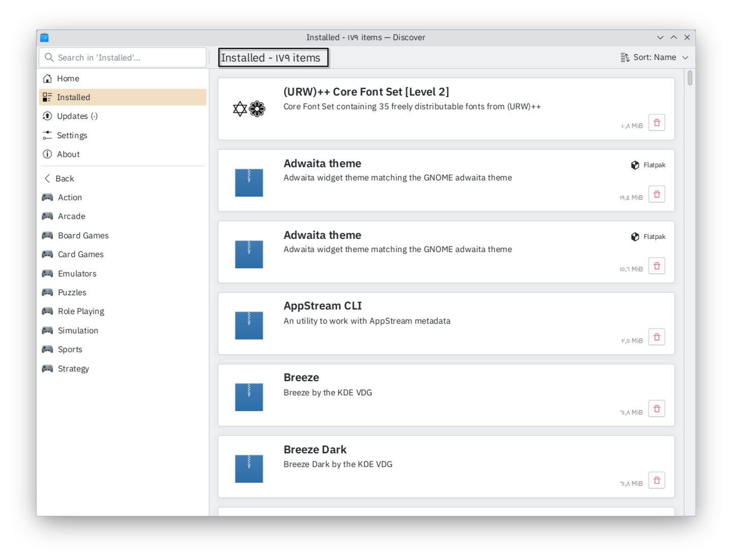This screenshot has height=560, width=733.
Task: Click the Strategy gamepad icon
Action: (x=48, y=368)
